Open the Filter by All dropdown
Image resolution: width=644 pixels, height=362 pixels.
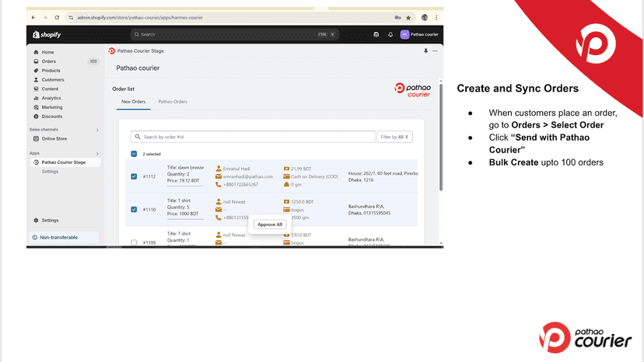coord(394,137)
